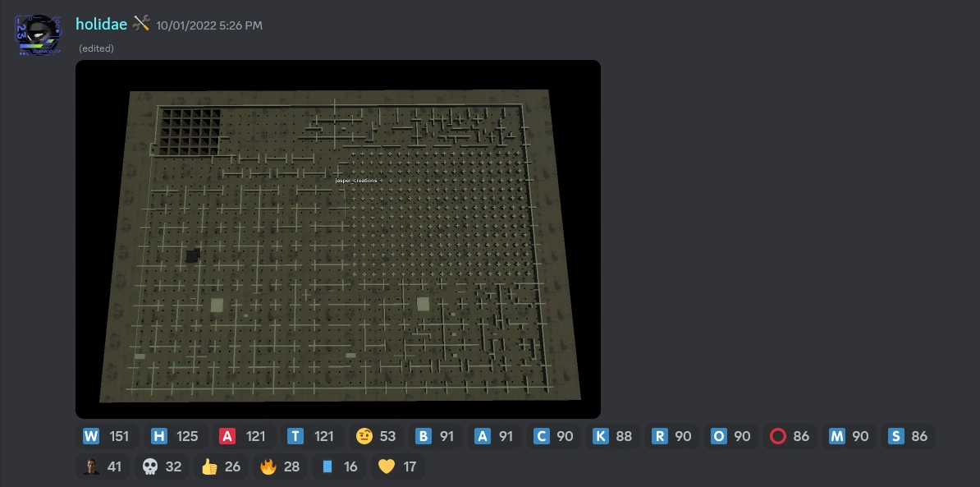Toggle the red A reaction with 121
This screenshot has width=980, height=487.
[x=243, y=436]
